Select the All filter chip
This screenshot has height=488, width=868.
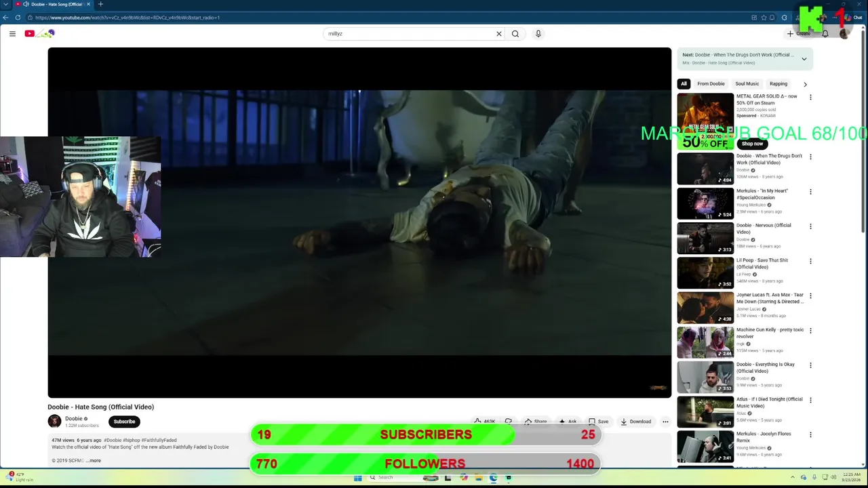click(684, 84)
